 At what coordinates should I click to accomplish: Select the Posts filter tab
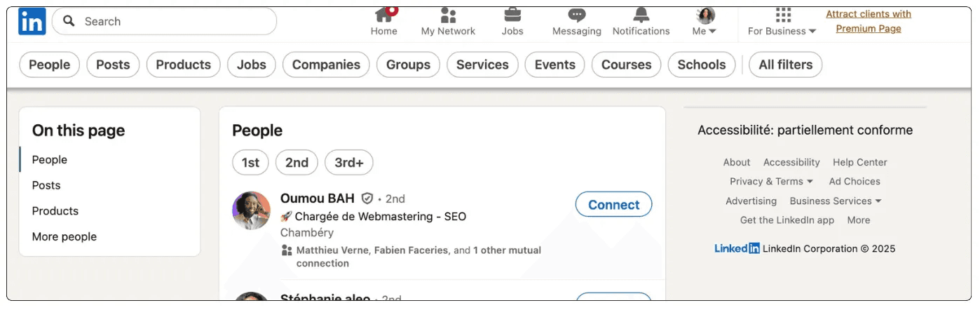(113, 65)
